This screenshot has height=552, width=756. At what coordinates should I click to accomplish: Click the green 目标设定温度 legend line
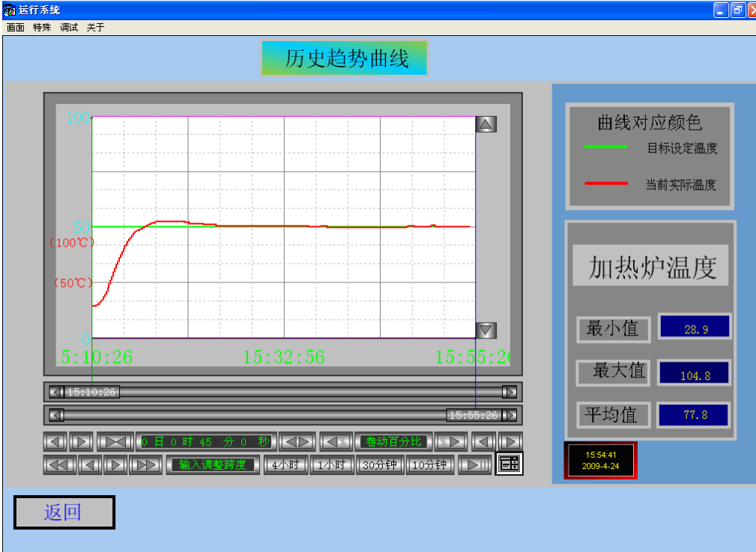[x=605, y=147]
